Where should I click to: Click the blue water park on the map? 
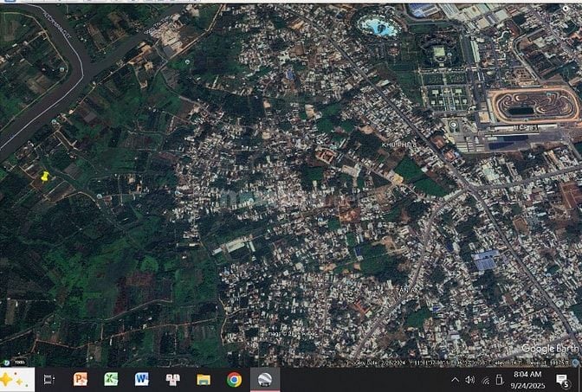[378, 26]
